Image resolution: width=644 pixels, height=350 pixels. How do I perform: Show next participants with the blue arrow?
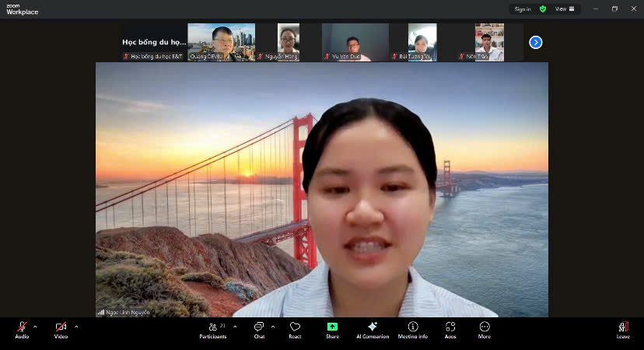[x=536, y=42]
